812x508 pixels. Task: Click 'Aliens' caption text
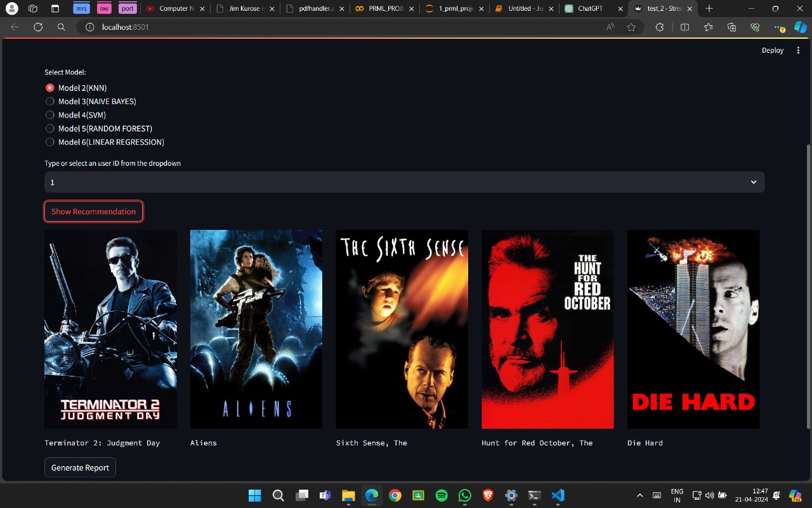(x=204, y=443)
